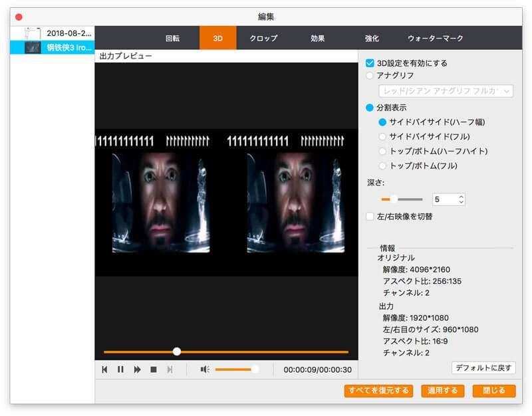Click the depth value input field
Image resolution: width=532 pixels, height=416 pixels.
[x=445, y=199]
